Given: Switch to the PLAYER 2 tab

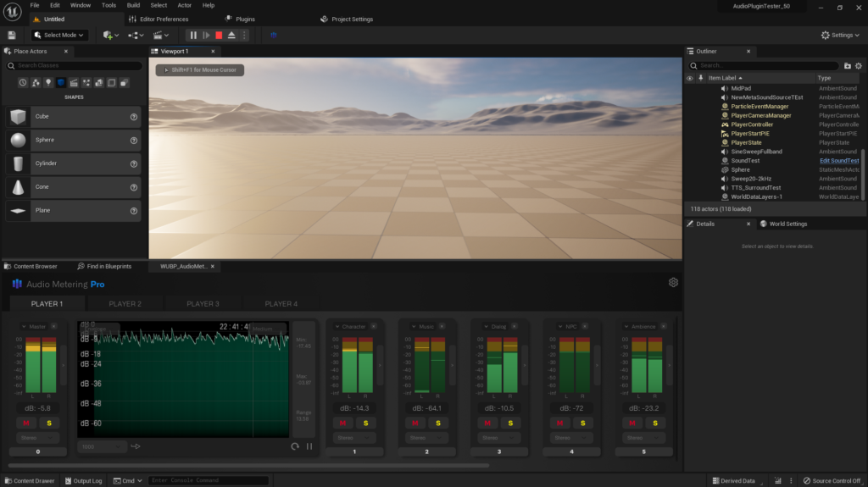Looking at the screenshot, I should (x=125, y=303).
